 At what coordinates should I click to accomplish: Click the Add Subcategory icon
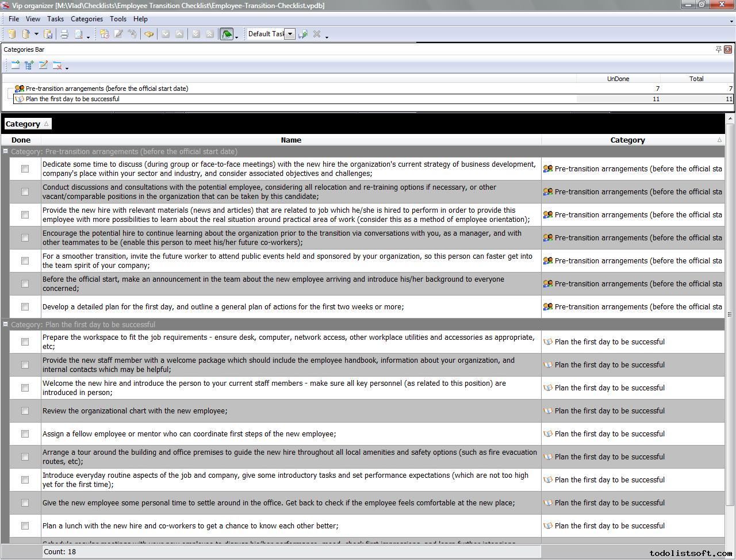(x=29, y=66)
